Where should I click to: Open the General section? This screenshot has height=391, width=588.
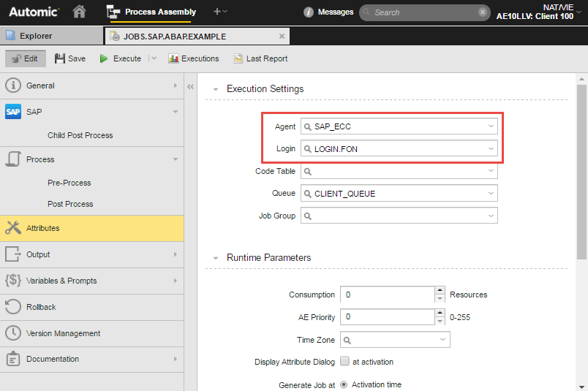pos(92,86)
